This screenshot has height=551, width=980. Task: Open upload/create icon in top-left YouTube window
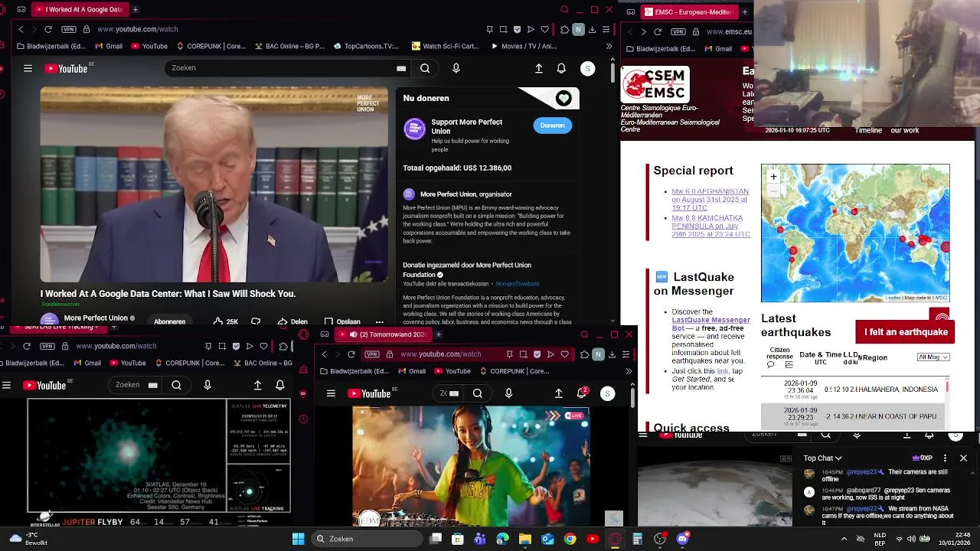539,68
